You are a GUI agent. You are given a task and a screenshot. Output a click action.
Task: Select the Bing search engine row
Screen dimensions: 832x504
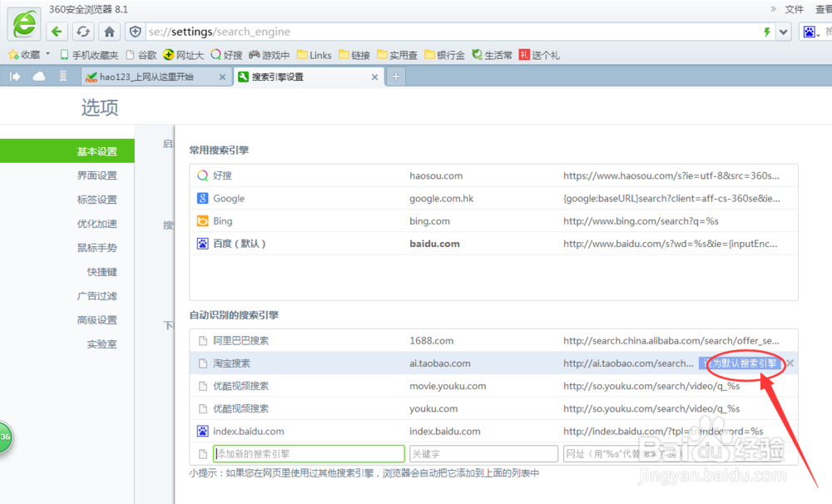pyautogui.click(x=493, y=221)
